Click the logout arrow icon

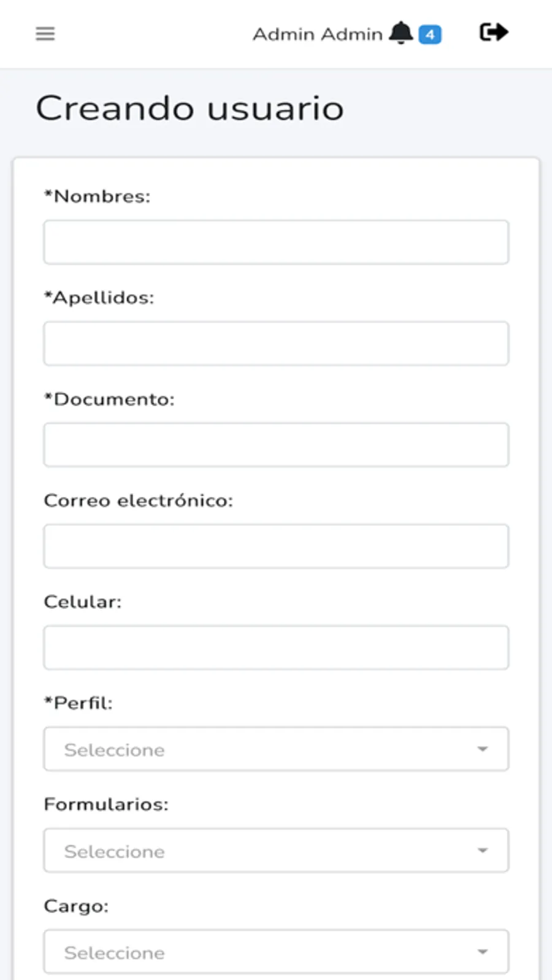[x=494, y=32]
